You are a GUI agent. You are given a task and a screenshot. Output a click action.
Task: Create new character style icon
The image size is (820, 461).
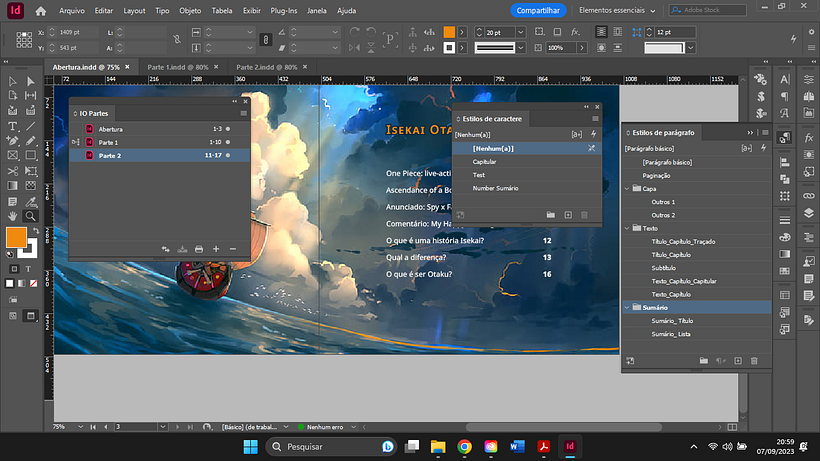tap(568, 215)
